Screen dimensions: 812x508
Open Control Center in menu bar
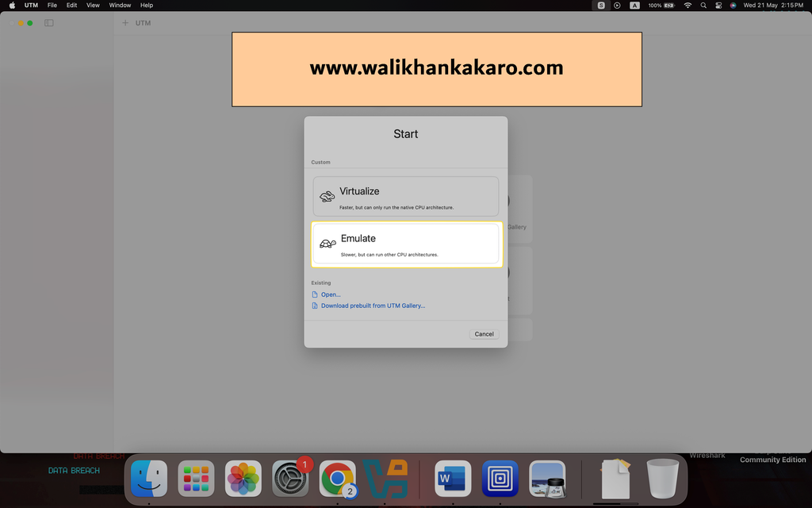[718, 6]
